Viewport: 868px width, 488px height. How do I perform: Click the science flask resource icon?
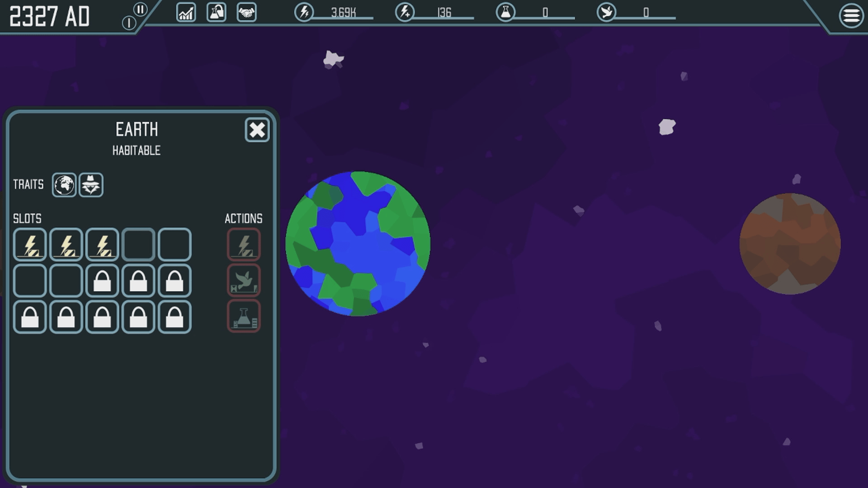(505, 12)
